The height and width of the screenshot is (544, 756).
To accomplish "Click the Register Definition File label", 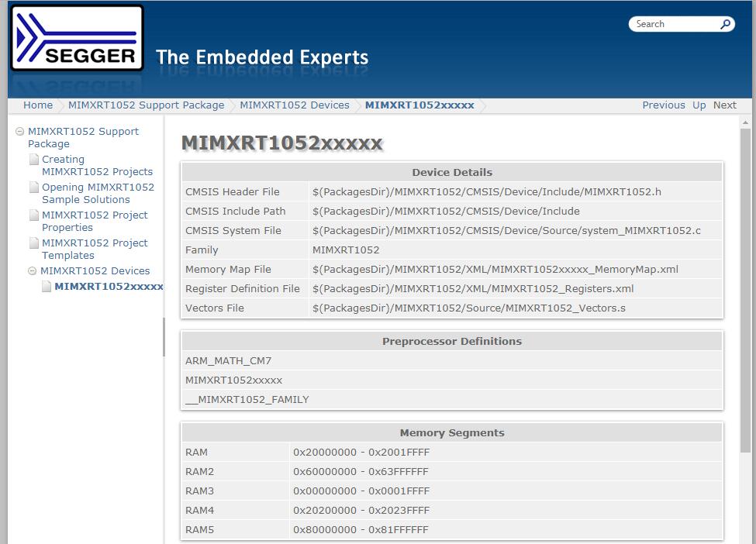I will 243,288.
